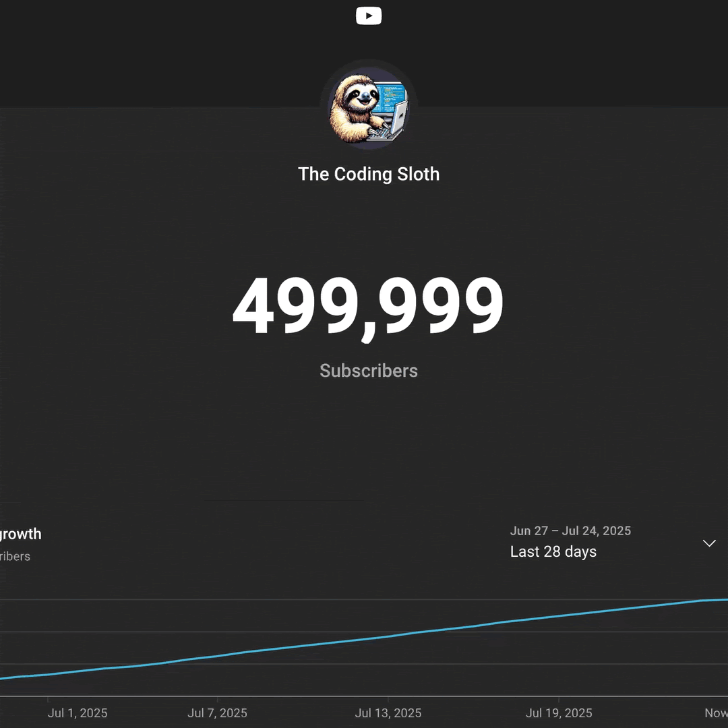The height and width of the screenshot is (728, 728).
Task: Click the blue subscriber growth line
Action: pyautogui.click(x=364, y=640)
